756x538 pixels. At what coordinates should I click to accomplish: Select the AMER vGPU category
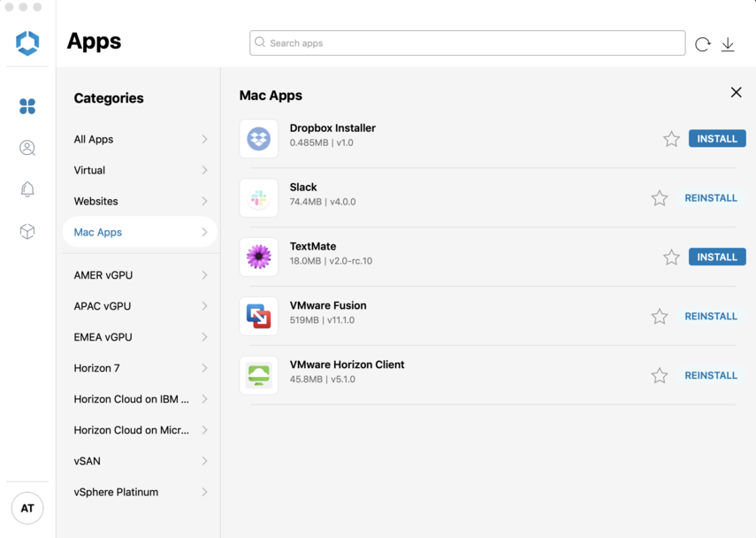(103, 275)
